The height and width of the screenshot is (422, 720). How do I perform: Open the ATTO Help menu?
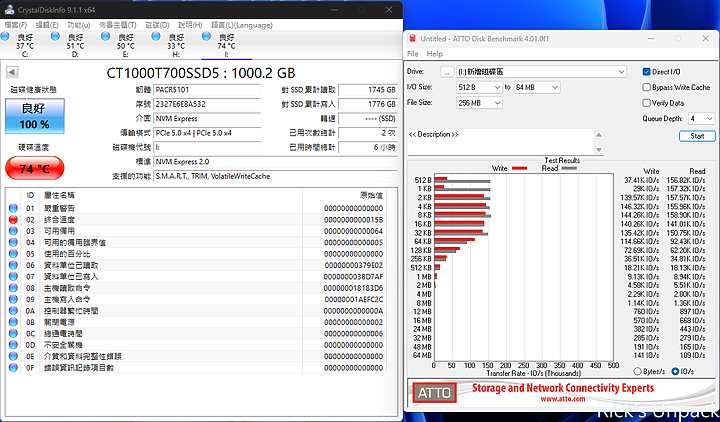(434, 54)
